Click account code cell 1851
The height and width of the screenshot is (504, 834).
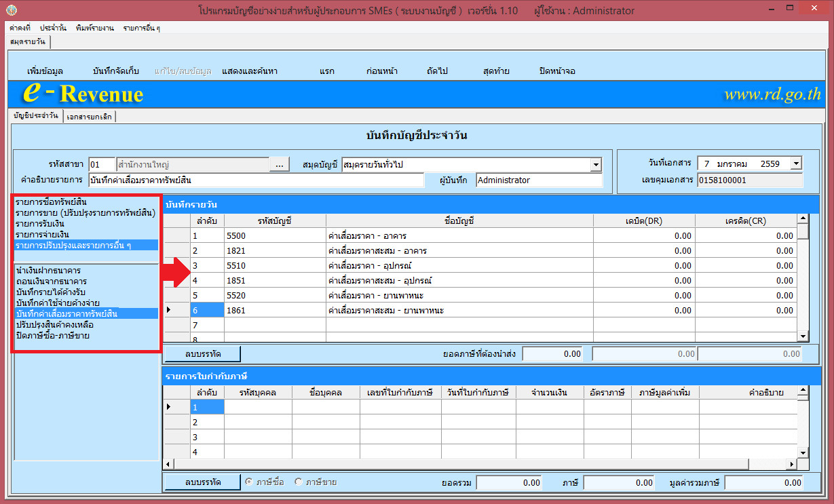275,280
